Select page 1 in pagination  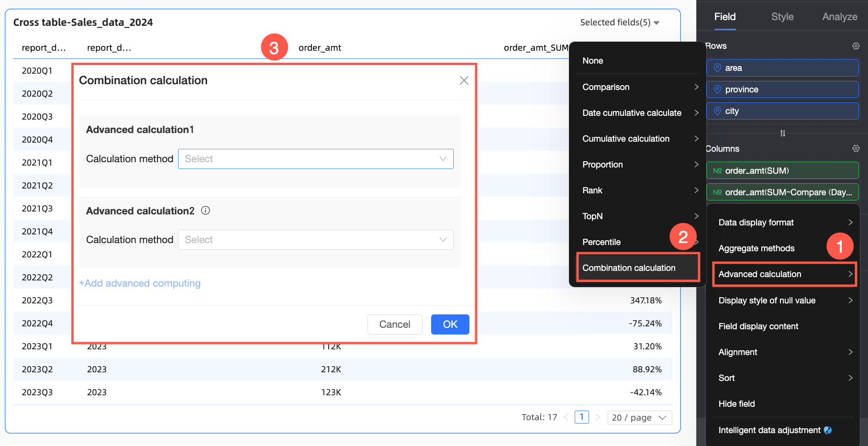point(581,417)
